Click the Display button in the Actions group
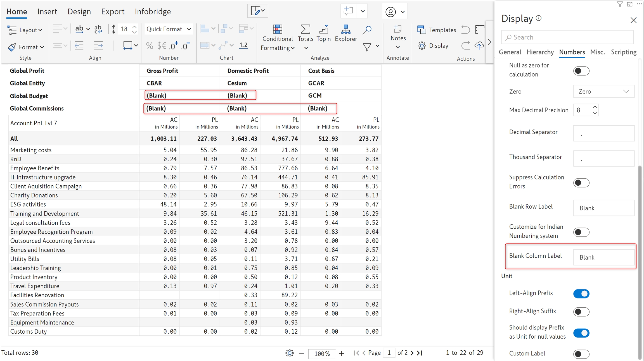The width and height of the screenshot is (644, 361). point(433,46)
